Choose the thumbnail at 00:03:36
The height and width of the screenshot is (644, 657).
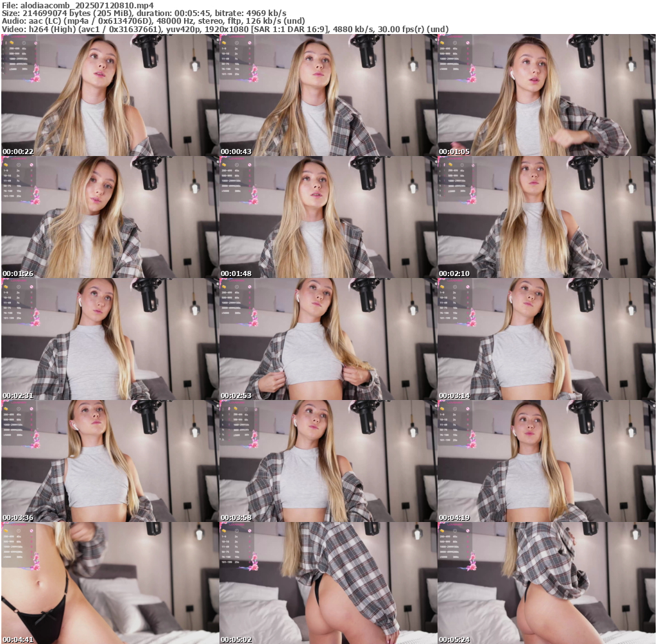110,461
